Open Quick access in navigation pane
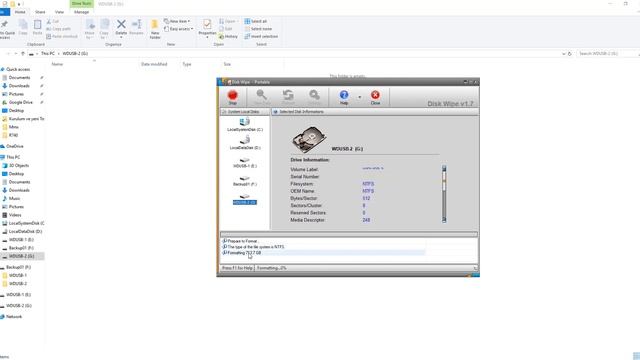Viewport: 640px width, 360px height. (x=18, y=69)
